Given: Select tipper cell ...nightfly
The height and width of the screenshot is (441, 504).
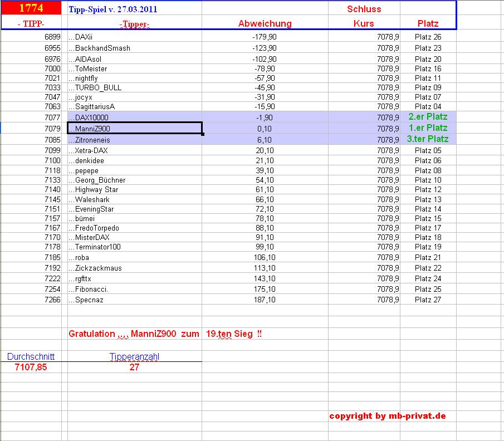Looking at the screenshot, I should tap(135, 78).
